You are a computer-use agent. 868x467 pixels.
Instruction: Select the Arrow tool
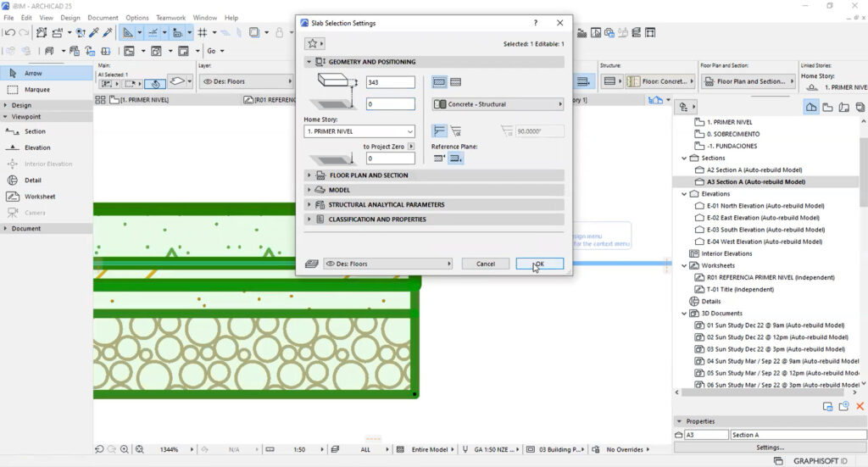coord(46,74)
